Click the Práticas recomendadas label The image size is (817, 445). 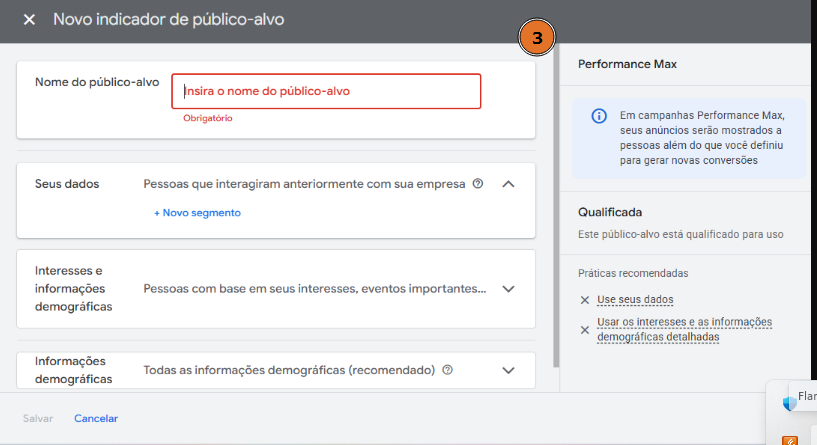click(633, 273)
